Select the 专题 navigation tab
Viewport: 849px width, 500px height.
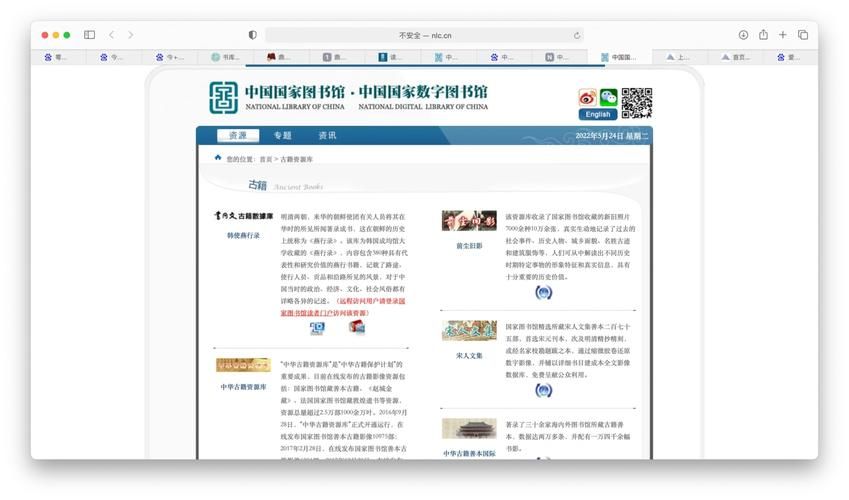click(x=282, y=135)
